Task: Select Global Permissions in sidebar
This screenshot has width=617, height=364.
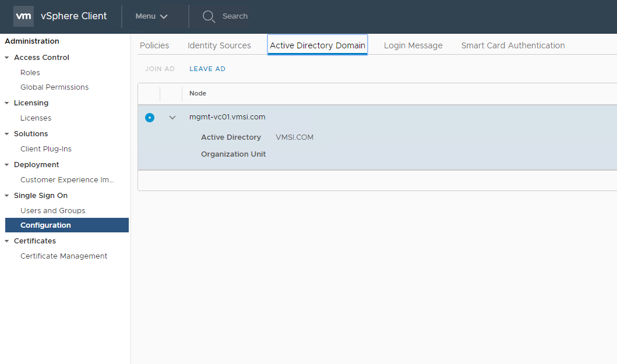Action: pos(55,87)
